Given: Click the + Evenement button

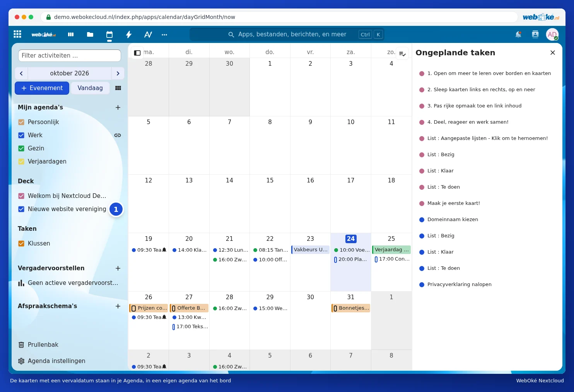Looking at the screenshot, I should coord(42,88).
